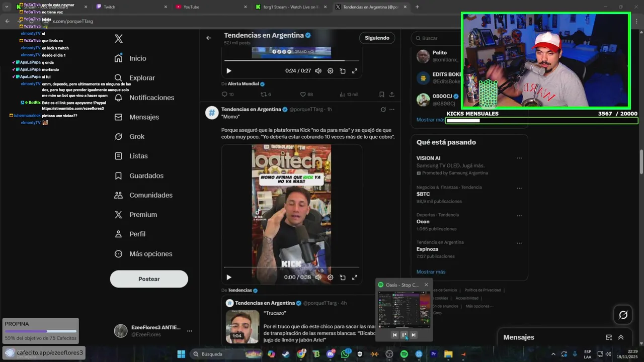Click Mostrar más under Qué está pasando

431,272
